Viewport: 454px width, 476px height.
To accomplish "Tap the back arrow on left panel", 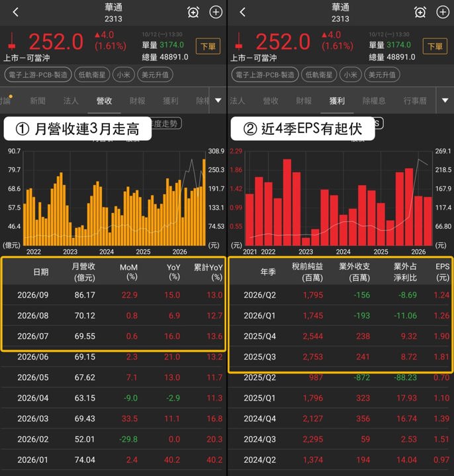I will click(15, 13).
